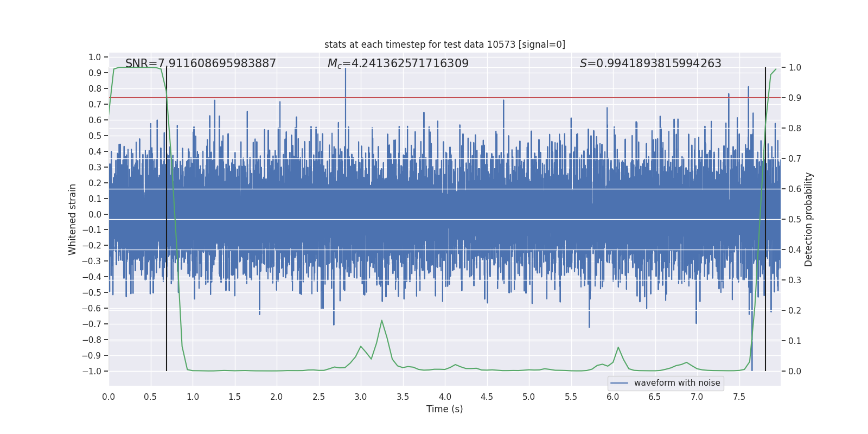Click the red horizontal threshold line

[x=542, y=98]
